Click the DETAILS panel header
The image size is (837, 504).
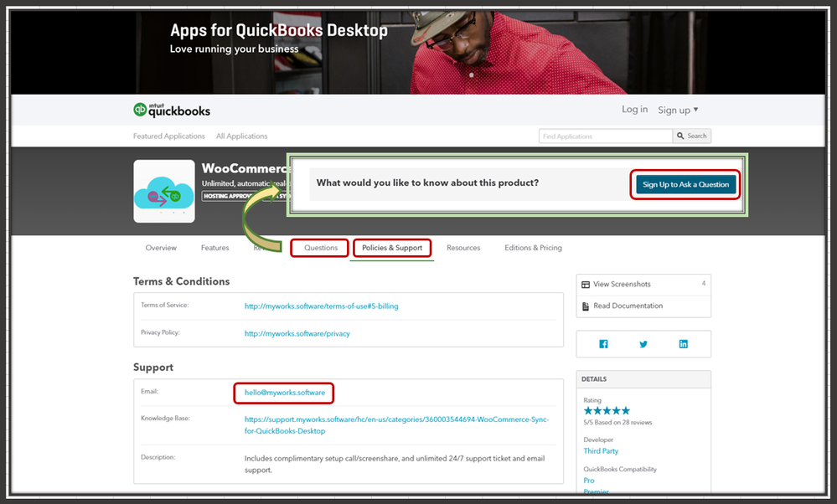643,379
